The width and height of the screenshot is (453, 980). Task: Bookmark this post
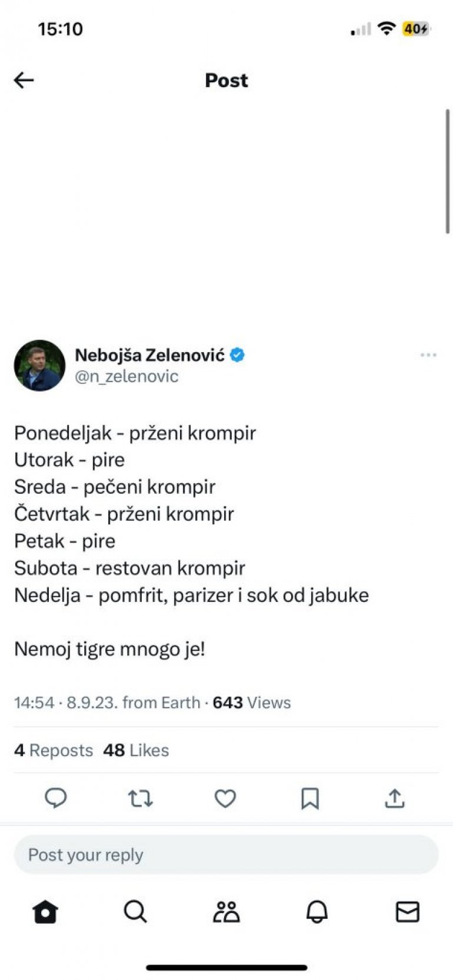(310, 798)
